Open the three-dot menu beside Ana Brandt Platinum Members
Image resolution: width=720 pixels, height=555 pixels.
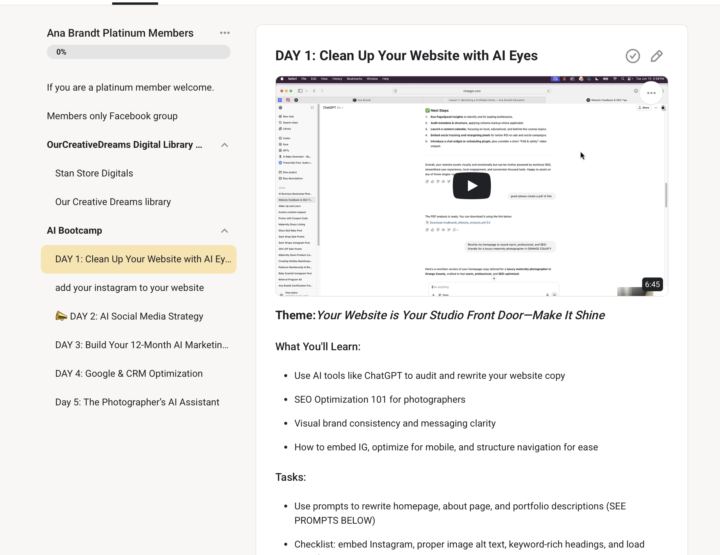pyautogui.click(x=224, y=33)
